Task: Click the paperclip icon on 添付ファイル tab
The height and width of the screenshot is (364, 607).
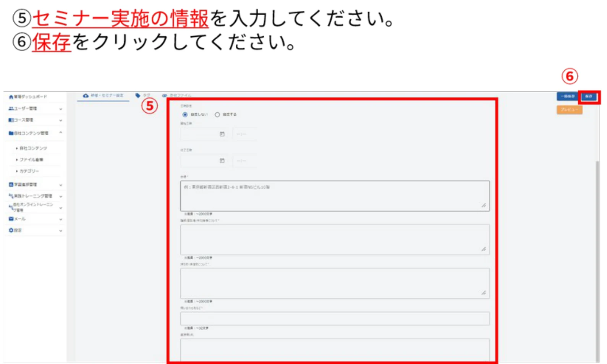Action: (165, 95)
